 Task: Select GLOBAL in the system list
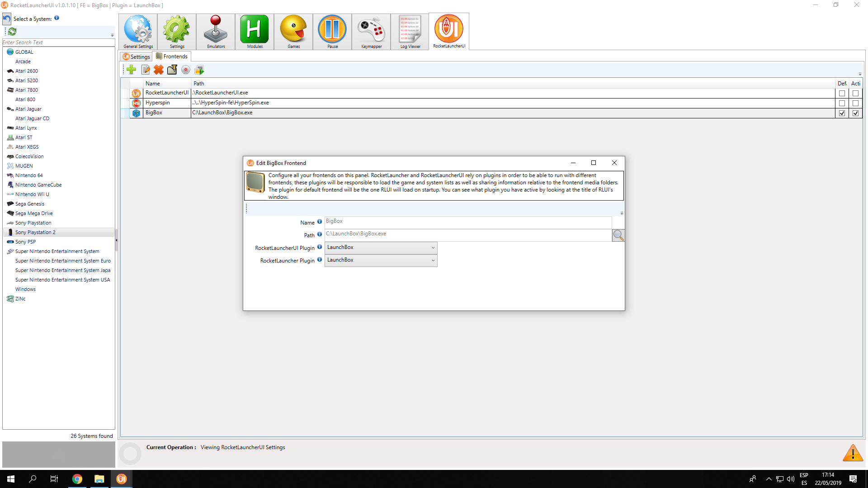click(24, 52)
